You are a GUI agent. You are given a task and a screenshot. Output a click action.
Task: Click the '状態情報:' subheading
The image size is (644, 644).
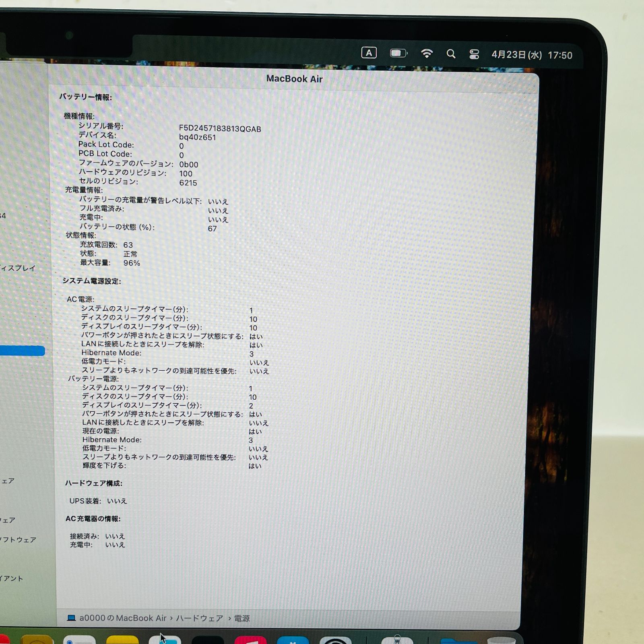(x=81, y=235)
